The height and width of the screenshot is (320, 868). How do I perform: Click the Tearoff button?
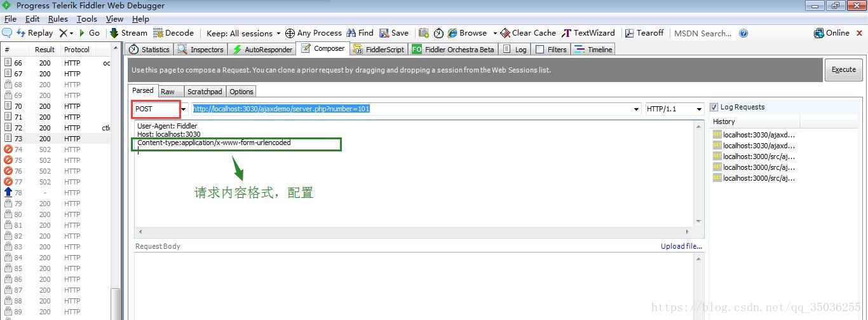644,33
